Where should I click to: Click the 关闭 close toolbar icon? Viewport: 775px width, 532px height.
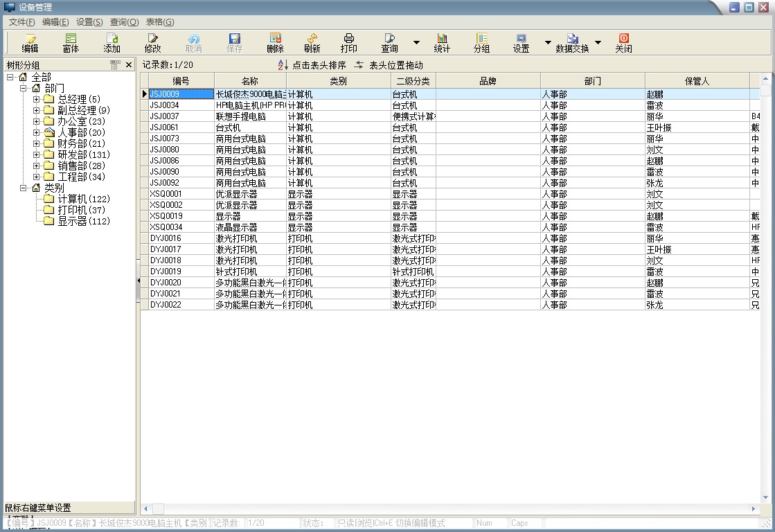click(x=624, y=43)
